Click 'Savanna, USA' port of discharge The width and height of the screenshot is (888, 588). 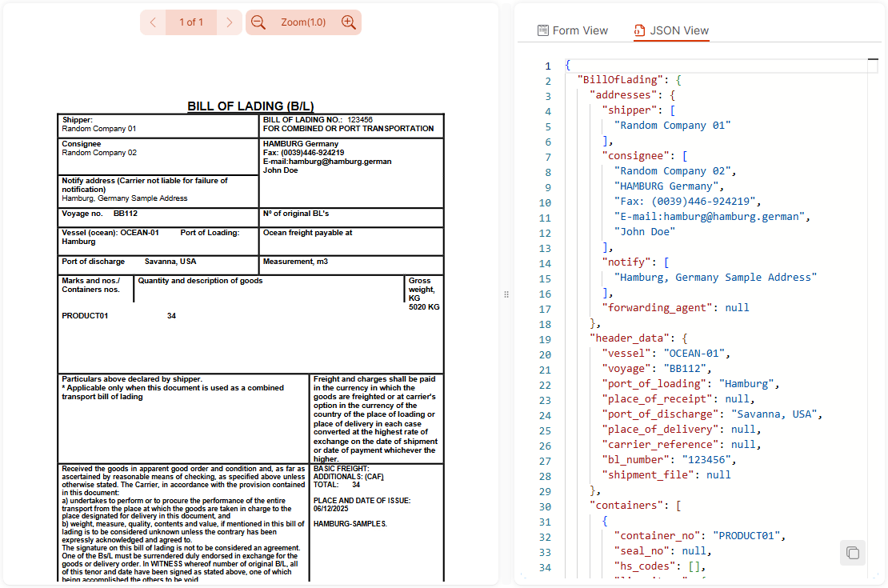[x=170, y=262]
